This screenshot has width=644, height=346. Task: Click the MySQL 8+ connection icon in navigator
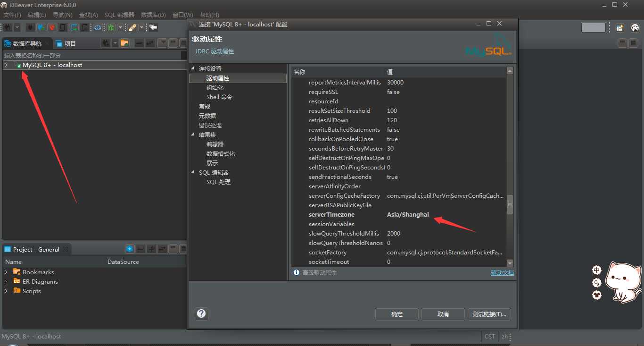[x=17, y=65]
